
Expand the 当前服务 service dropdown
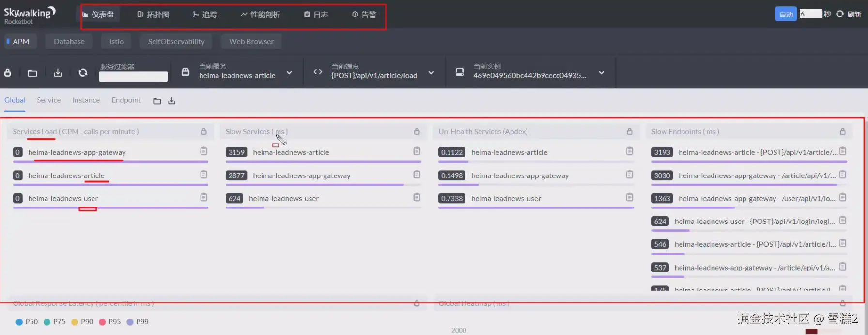tap(289, 73)
